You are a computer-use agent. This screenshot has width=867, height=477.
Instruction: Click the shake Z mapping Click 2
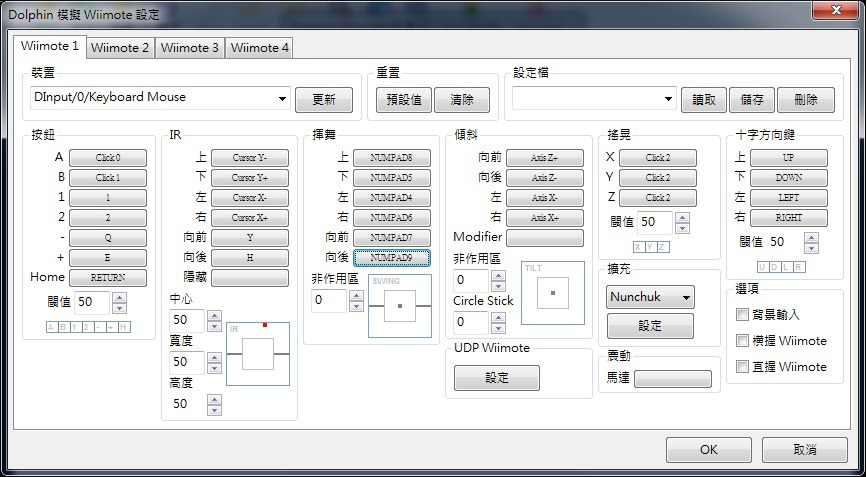point(657,198)
